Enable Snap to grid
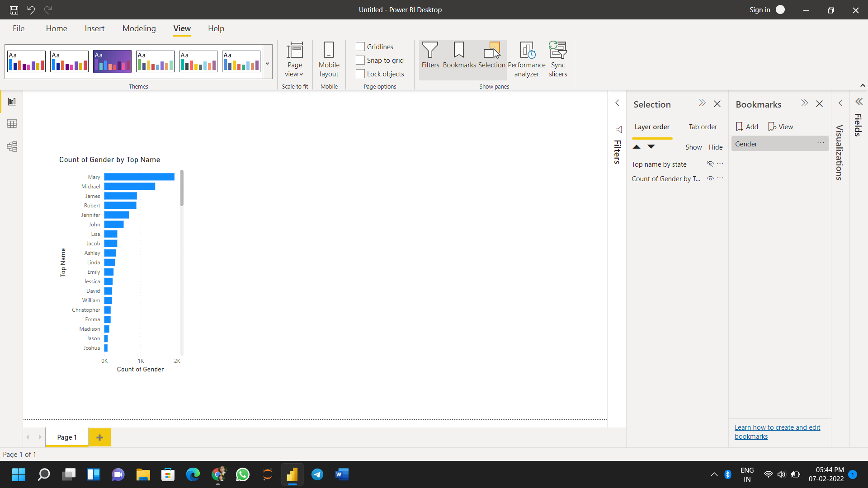Image resolution: width=868 pixels, height=488 pixels. [360, 60]
